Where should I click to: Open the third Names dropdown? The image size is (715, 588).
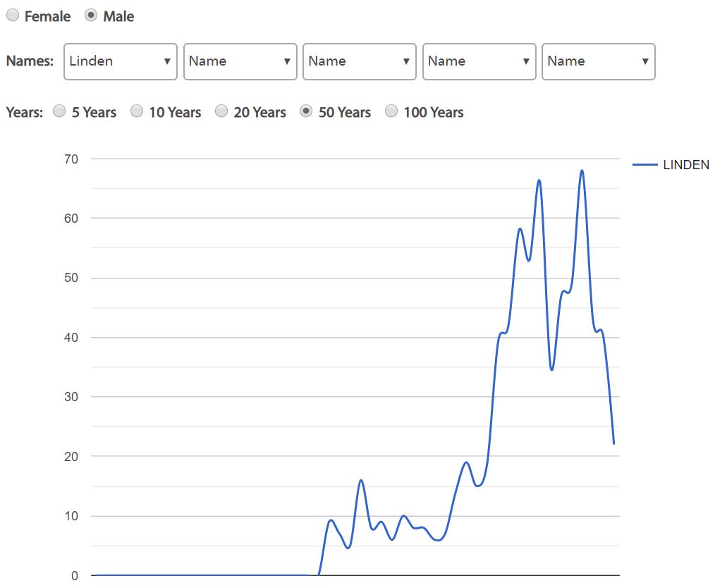[359, 61]
